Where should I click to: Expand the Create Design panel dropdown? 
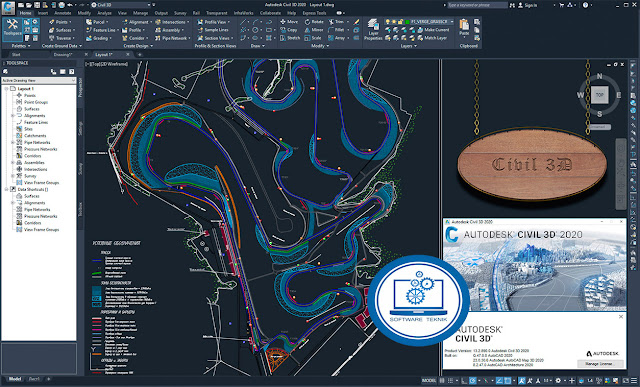[138, 46]
